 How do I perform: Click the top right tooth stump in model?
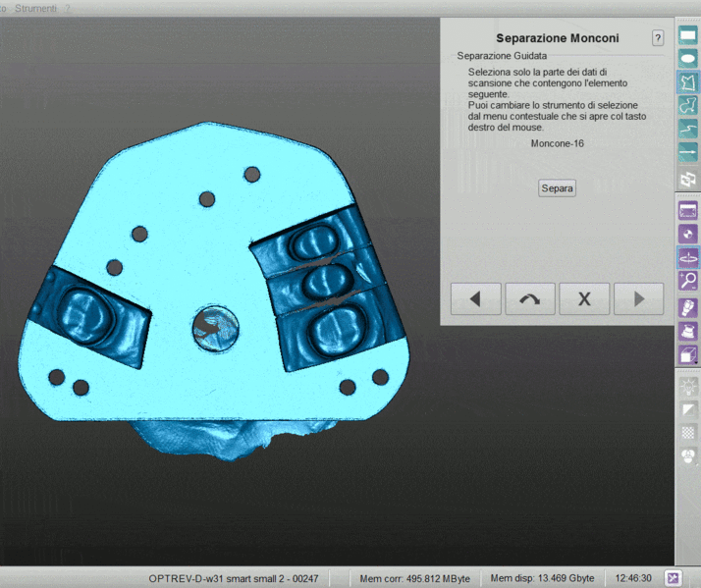315,243
